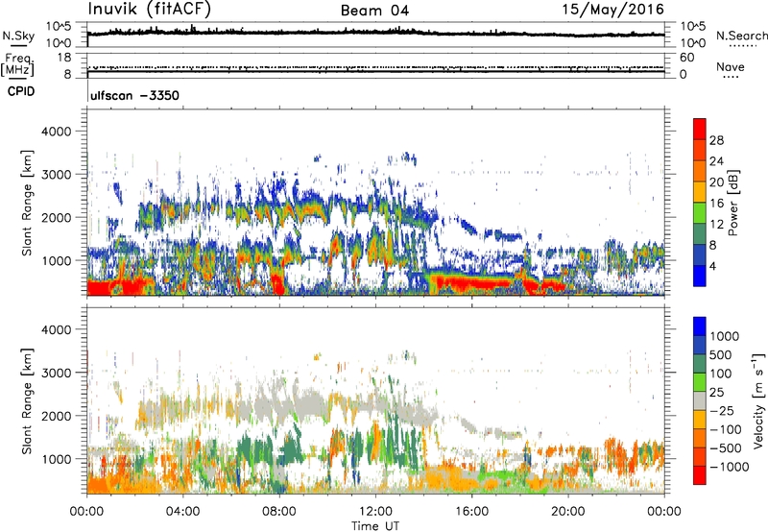Click 'Slant Range [km]' label of velocity panel
This screenshot has height=532, width=768.
click(27, 400)
